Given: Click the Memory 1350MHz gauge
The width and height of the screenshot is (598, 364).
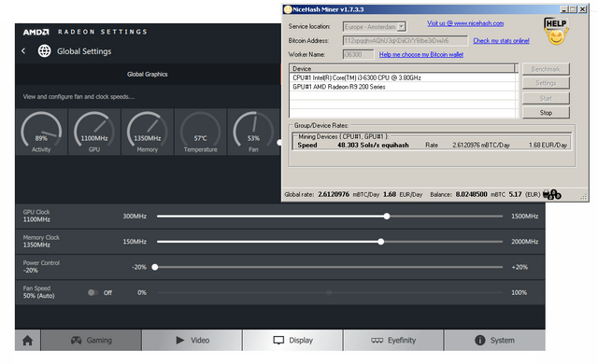Looking at the screenshot, I should tap(148, 132).
